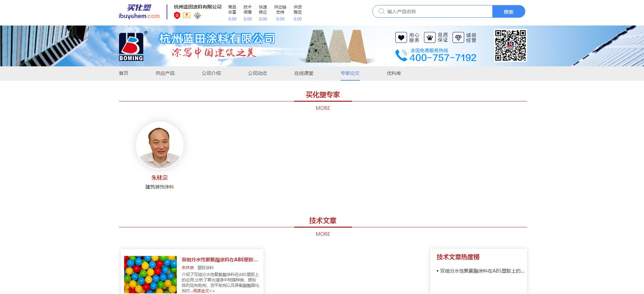644x294 pixels.
Task: Click the red expert name 朱林宗 below photo
Action: (160, 178)
